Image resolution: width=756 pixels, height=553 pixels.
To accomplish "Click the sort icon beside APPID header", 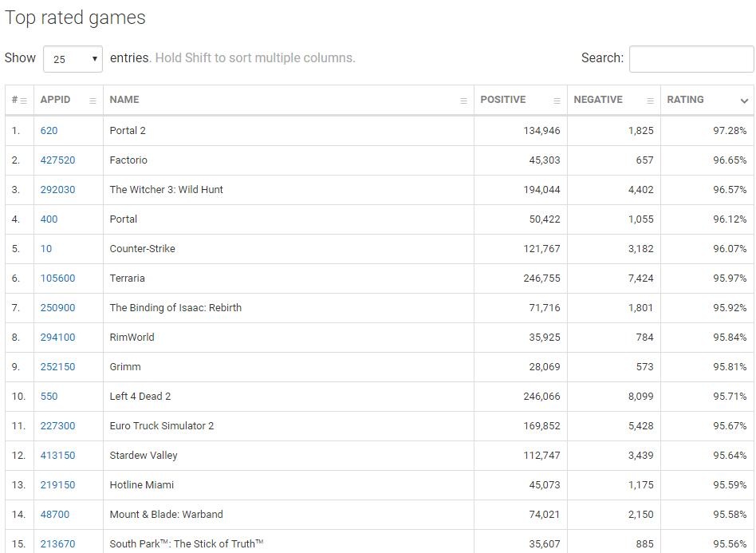I will [x=93, y=101].
